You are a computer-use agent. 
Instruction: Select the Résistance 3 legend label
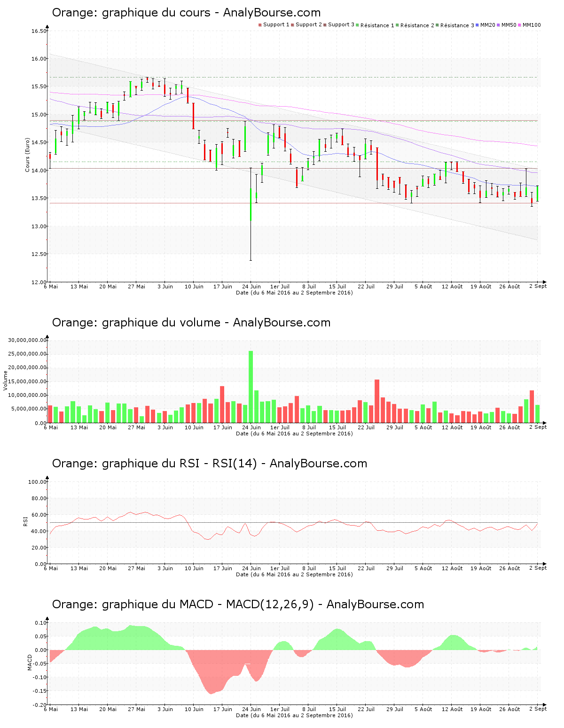457,25
